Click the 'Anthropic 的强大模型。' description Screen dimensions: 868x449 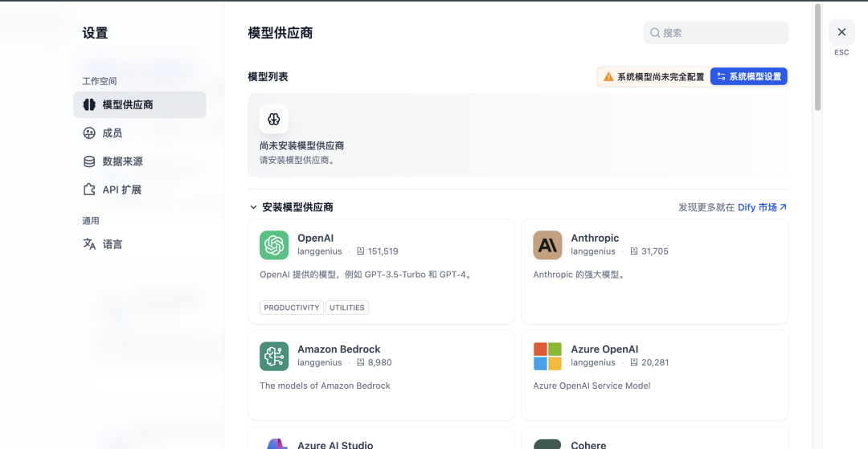pyautogui.click(x=579, y=274)
